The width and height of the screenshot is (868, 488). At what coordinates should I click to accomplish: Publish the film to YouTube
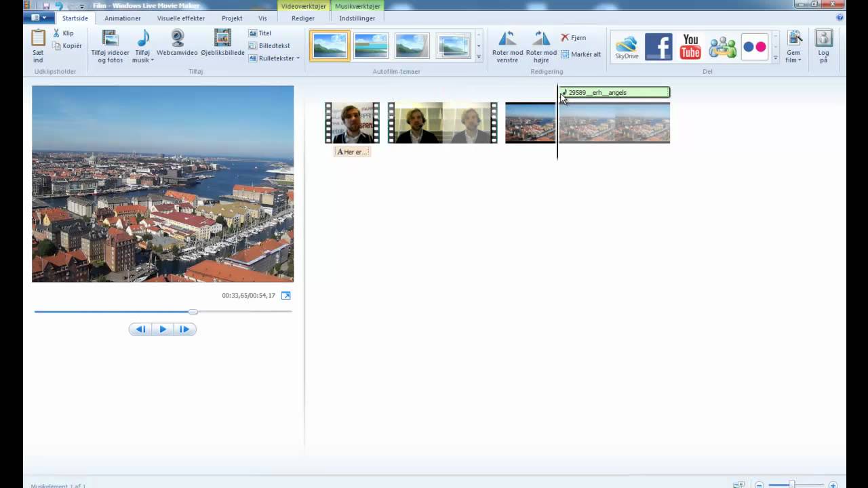690,46
